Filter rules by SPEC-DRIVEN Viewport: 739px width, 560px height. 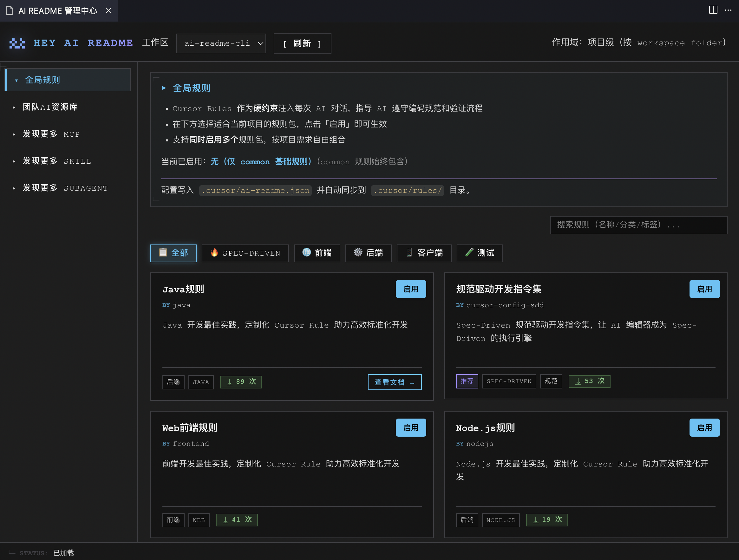click(245, 253)
